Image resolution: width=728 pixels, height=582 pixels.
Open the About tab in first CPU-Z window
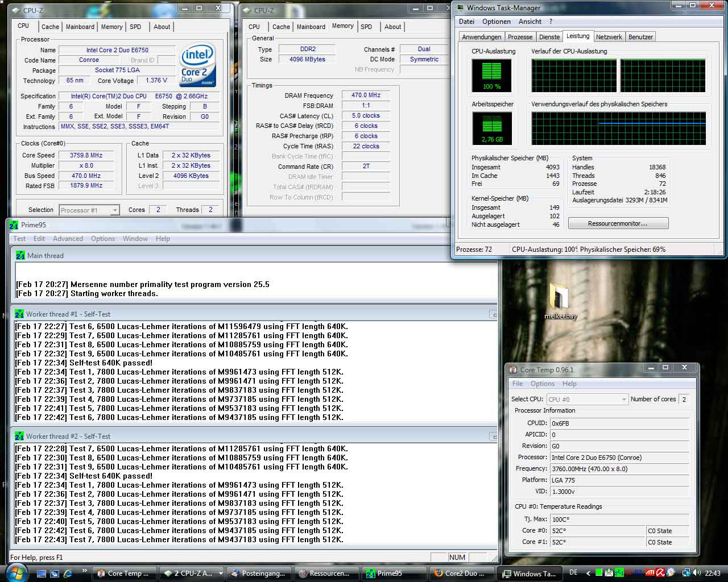click(x=162, y=27)
